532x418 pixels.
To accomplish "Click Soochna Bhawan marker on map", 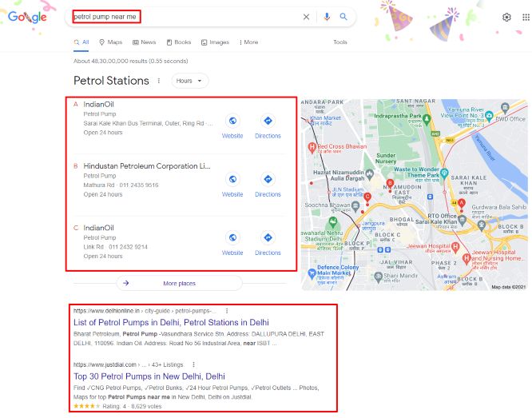I will [x=355, y=205].
